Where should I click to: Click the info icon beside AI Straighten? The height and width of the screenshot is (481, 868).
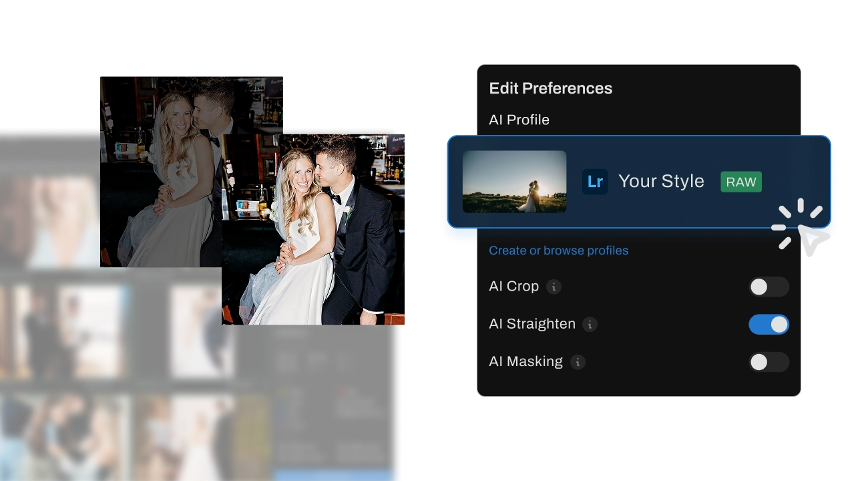(x=590, y=325)
